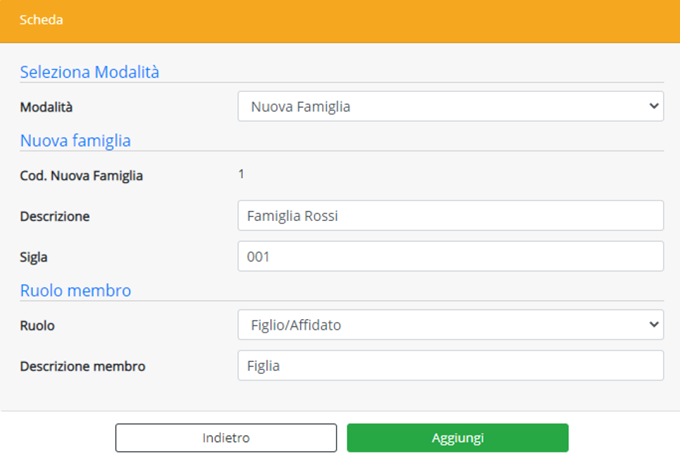Image resolution: width=680 pixels, height=457 pixels.
Task: Focus the Descrizione field containing Famiglia Rossi
Action: (450, 216)
